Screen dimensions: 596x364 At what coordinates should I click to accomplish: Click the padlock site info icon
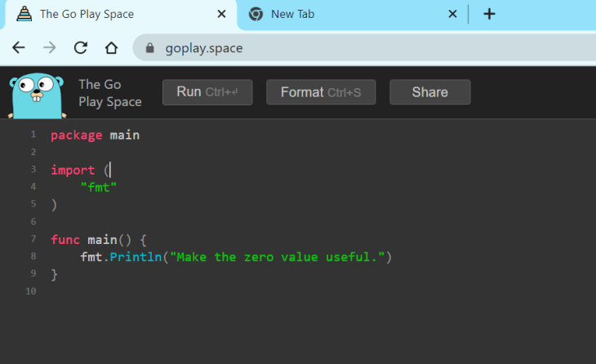(x=149, y=48)
